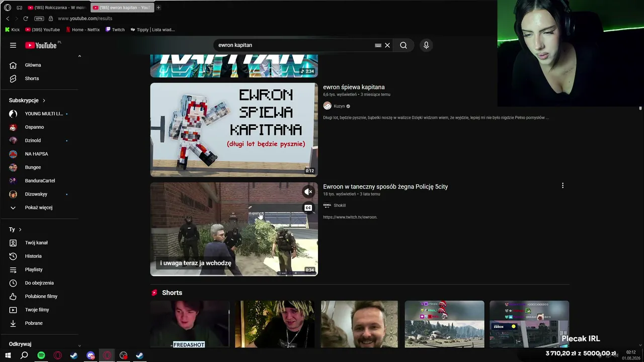Screen dimensions: 644x362
Task: Reload the page
Action: [26, 19]
